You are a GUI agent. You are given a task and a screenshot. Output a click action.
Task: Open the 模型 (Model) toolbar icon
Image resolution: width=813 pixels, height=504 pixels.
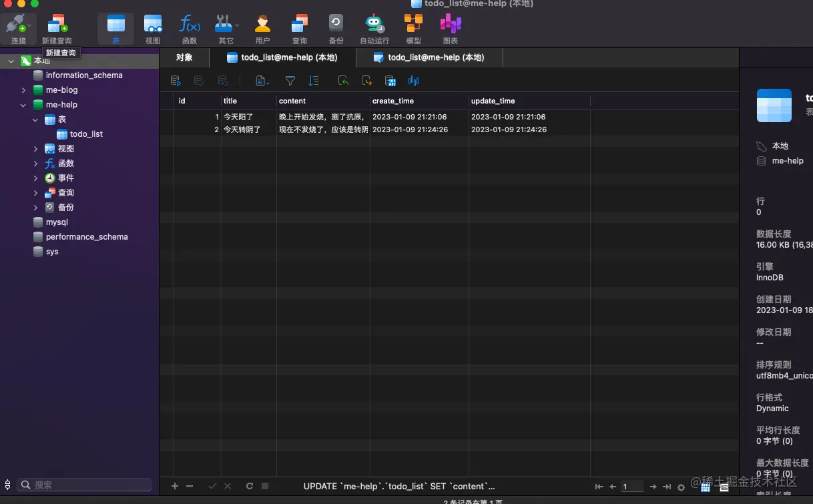point(414,29)
